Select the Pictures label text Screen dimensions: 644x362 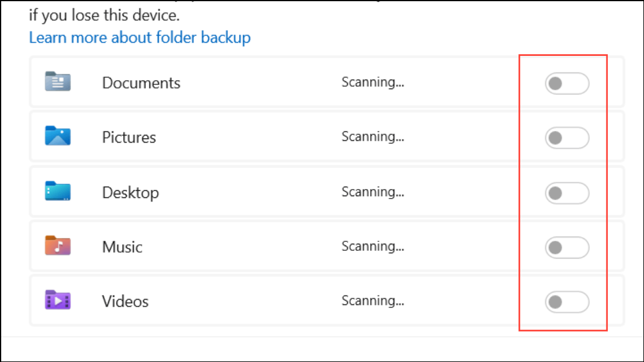[129, 137]
